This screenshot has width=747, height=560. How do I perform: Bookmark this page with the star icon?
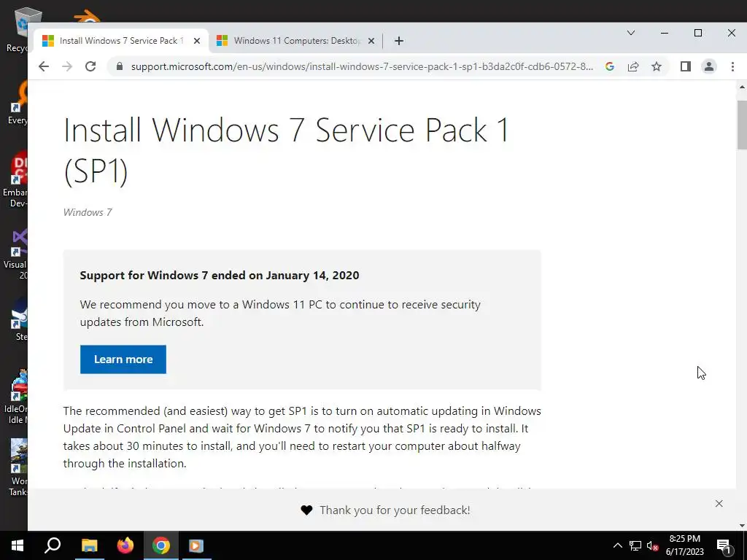pos(657,66)
